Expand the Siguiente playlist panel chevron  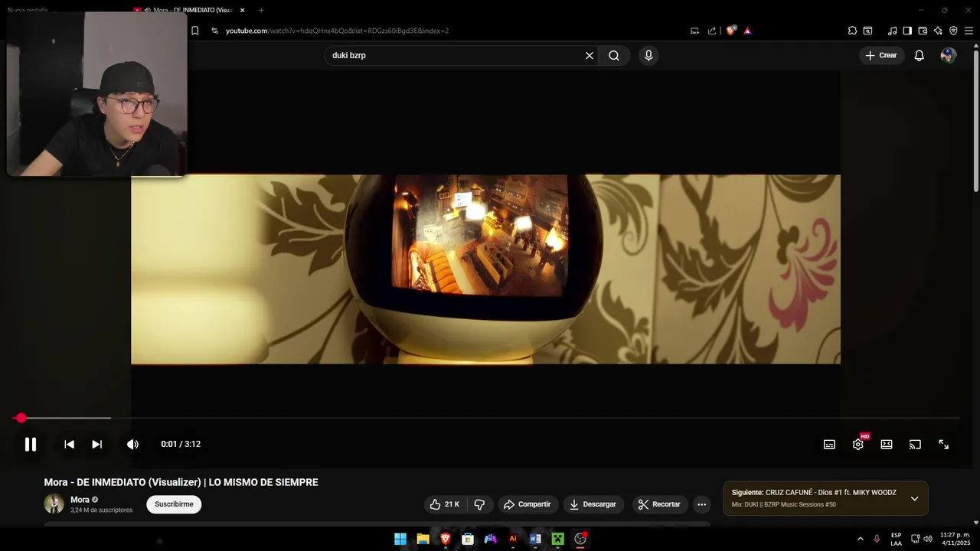pyautogui.click(x=914, y=498)
